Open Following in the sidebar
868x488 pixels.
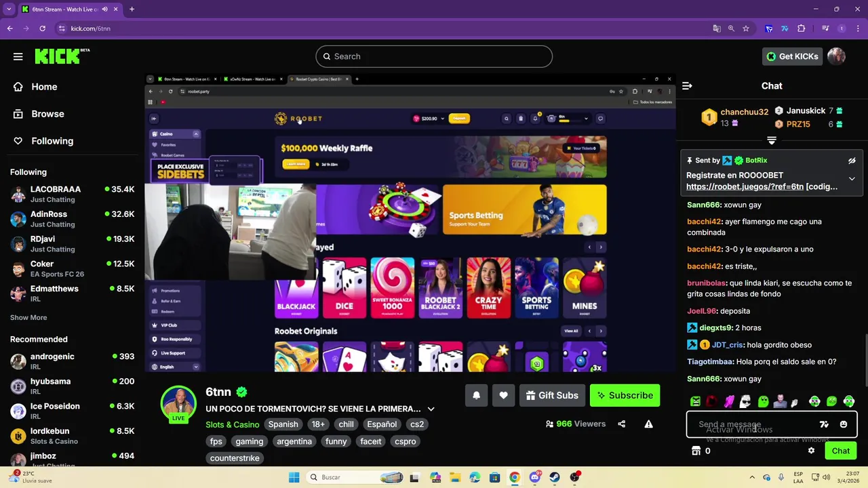(43, 141)
